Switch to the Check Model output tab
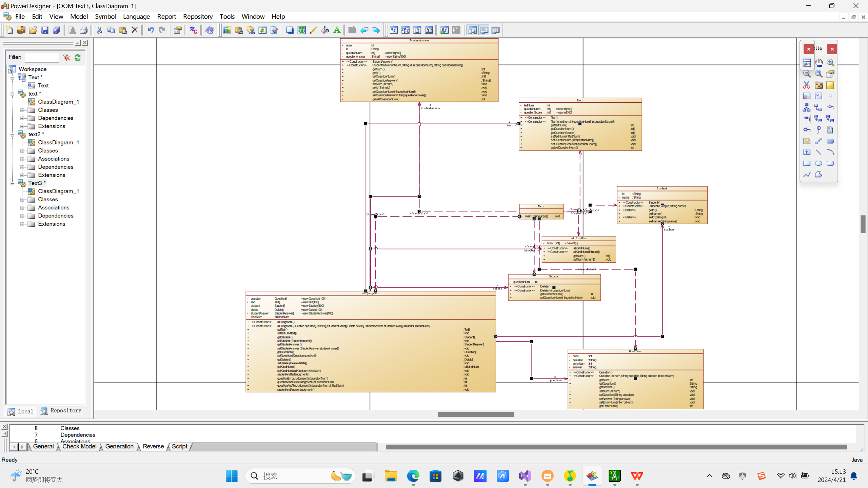Viewport: 868px width, 488px height. (79, 446)
